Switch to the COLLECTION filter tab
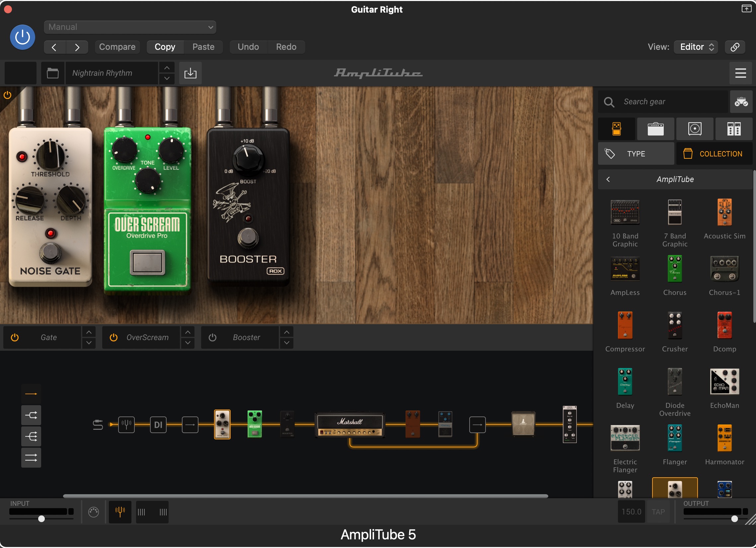 point(714,154)
